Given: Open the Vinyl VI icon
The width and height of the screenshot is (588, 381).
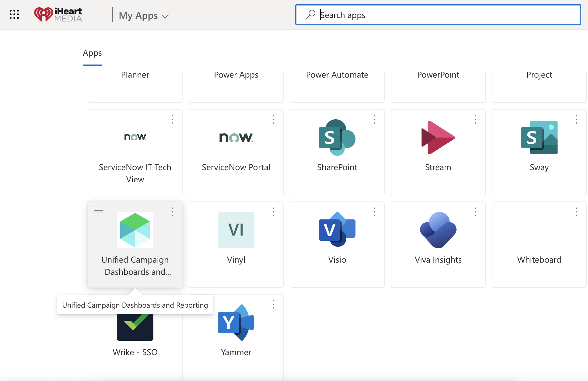Looking at the screenshot, I should [236, 230].
